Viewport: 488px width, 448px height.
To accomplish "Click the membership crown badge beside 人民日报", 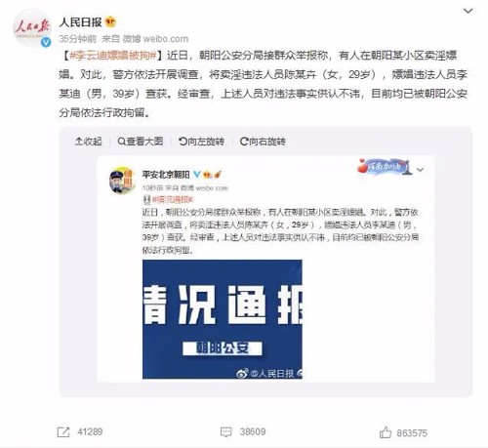I will 110,21.
